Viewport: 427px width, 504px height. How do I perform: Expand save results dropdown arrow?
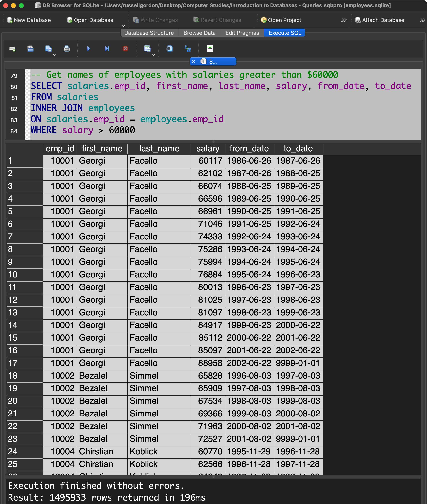[153, 55]
